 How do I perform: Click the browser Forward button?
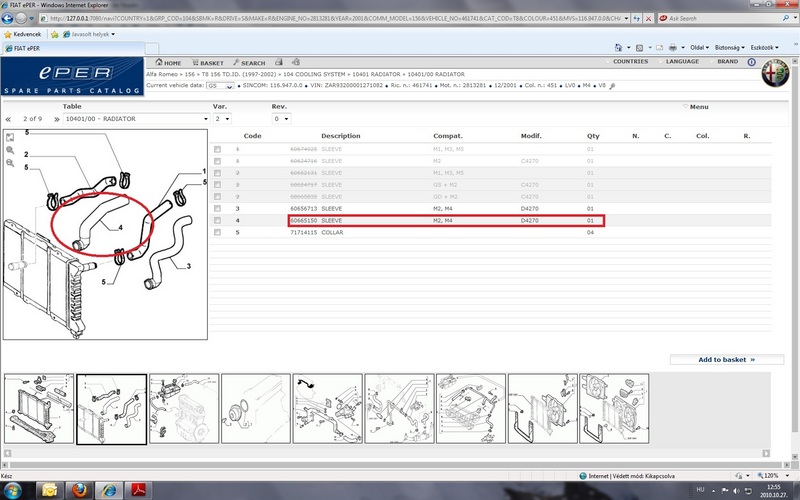[21, 18]
